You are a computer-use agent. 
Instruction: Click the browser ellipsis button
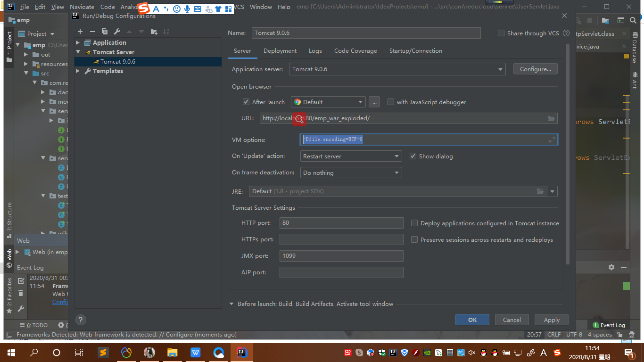point(374,102)
